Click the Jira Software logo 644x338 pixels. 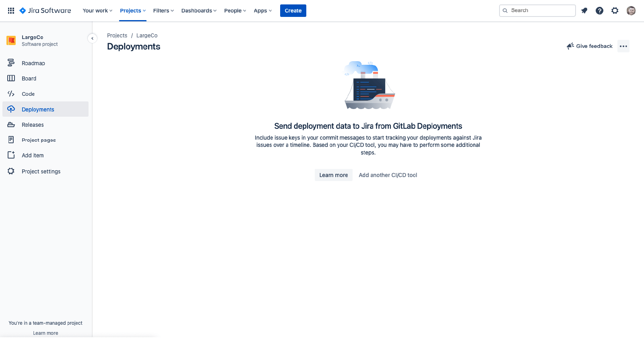(x=45, y=10)
